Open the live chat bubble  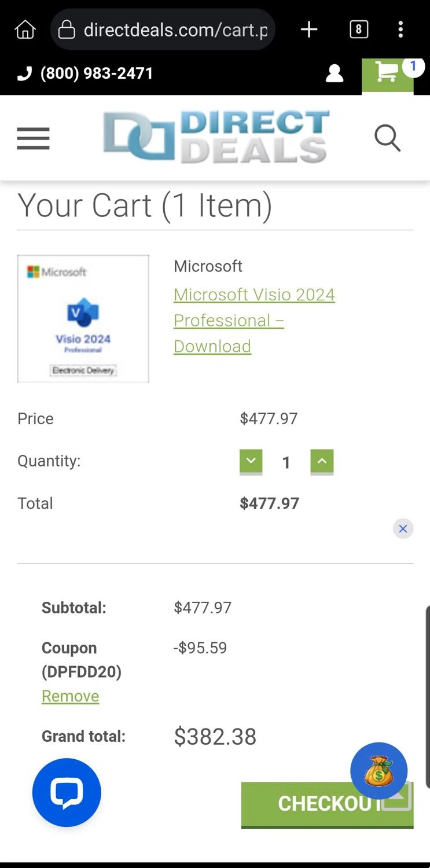click(x=67, y=792)
